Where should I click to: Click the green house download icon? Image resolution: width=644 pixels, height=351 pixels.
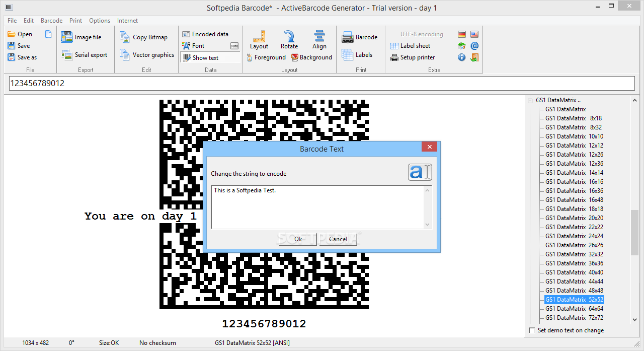[x=462, y=46]
